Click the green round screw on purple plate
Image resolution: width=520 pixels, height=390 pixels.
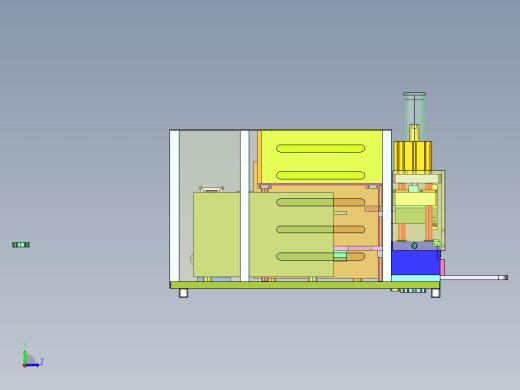(x=414, y=246)
